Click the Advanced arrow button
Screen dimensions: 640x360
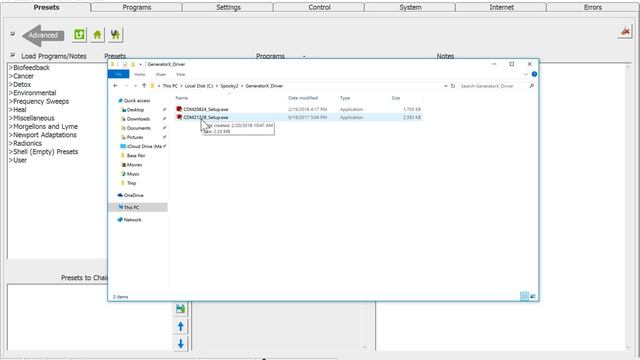tap(43, 36)
